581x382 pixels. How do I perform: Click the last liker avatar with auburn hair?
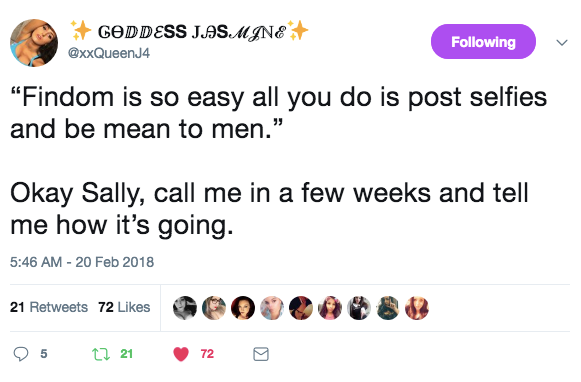tap(417, 308)
